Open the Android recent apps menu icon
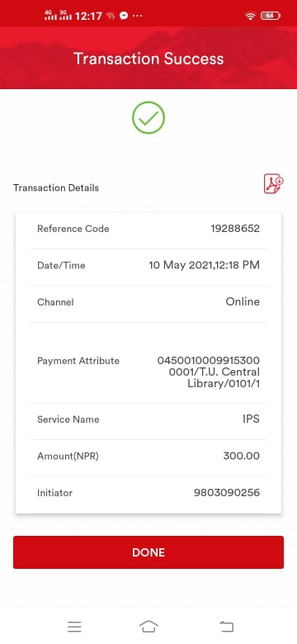297x644 pixels. 74,627
